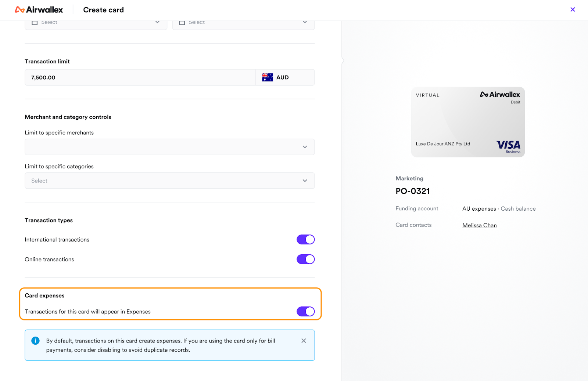Click the Australian flag icon
588x381 pixels.
pyautogui.click(x=267, y=77)
